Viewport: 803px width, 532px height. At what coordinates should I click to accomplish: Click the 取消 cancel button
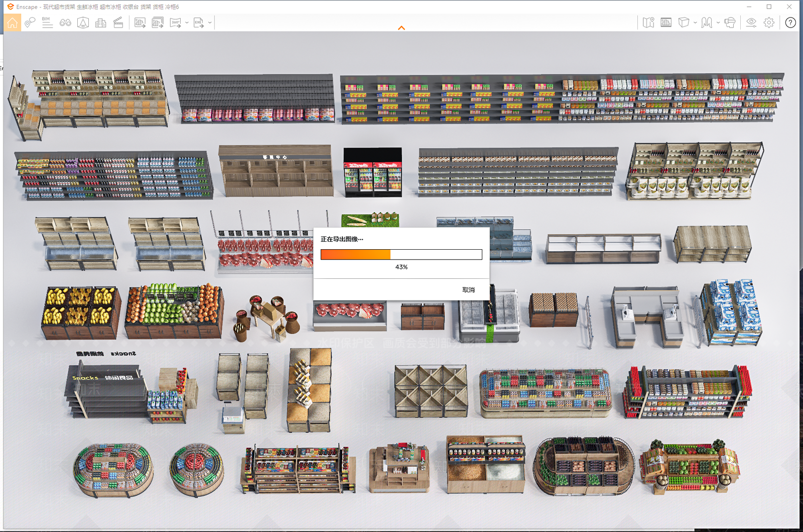tap(468, 290)
